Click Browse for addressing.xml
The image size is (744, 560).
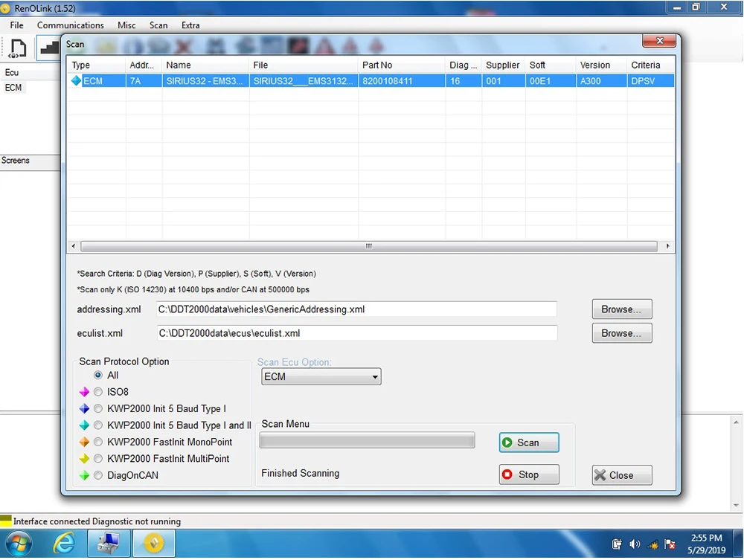621,309
